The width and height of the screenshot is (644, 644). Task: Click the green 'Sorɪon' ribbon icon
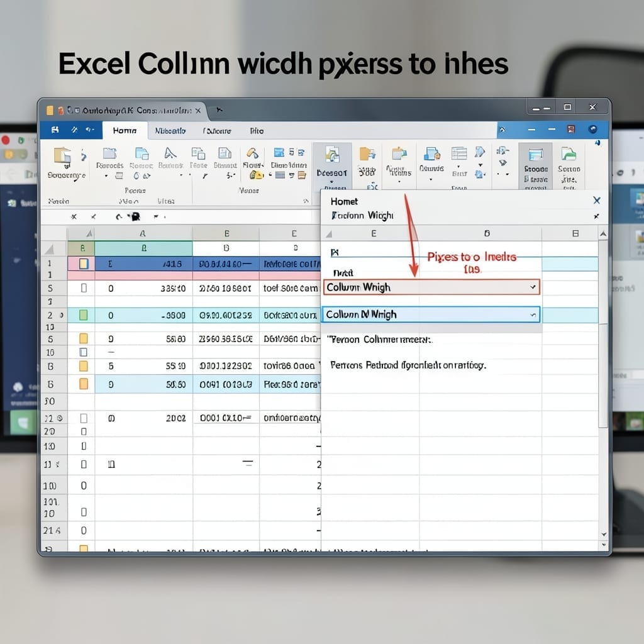569,154
